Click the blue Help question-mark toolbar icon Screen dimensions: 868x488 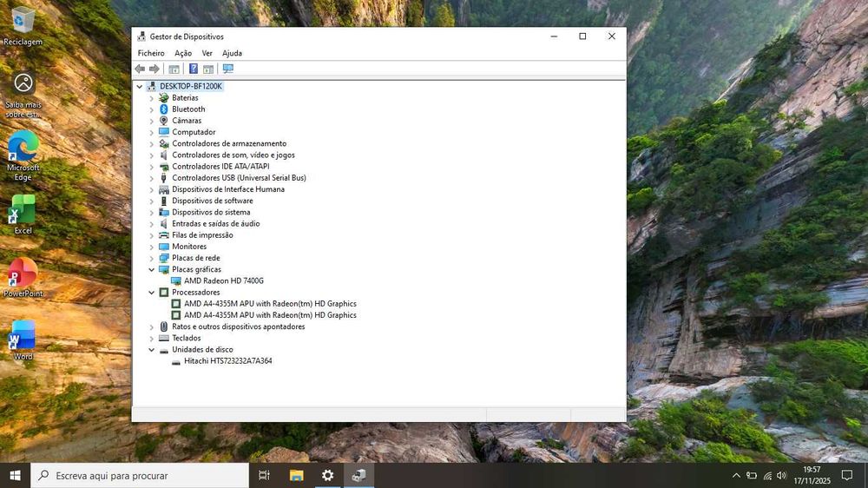pos(194,69)
